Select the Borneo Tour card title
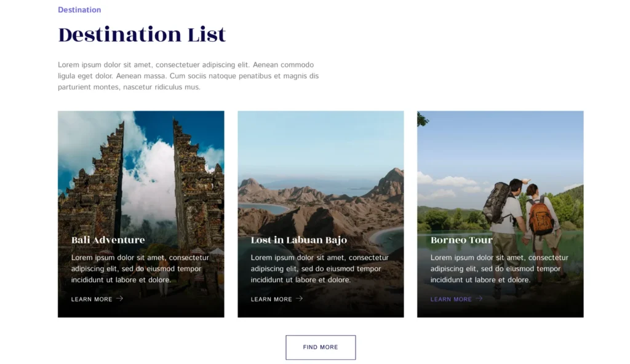 [461, 240]
